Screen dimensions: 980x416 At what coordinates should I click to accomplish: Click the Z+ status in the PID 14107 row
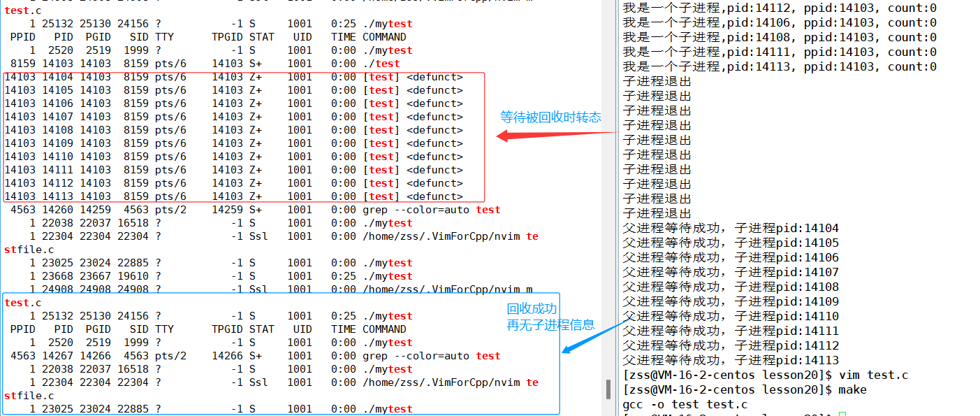(x=256, y=117)
